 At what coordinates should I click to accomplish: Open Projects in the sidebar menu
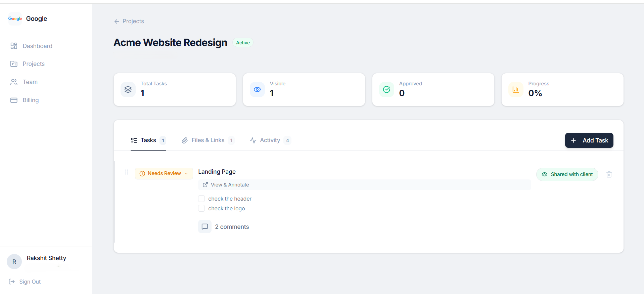pos(33,64)
